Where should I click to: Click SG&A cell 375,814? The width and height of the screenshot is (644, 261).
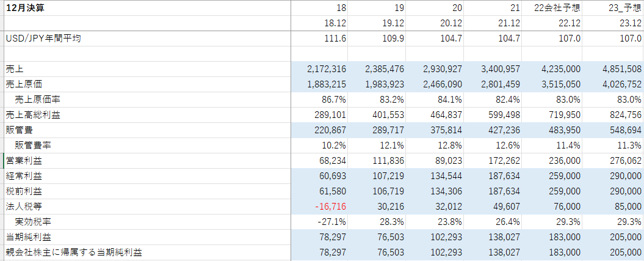click(435, 130)
